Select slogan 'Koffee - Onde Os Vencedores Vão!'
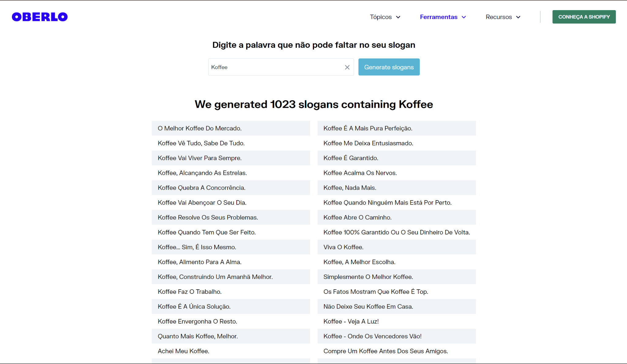This screenshot has width=627, height=364. click(397, 336)
